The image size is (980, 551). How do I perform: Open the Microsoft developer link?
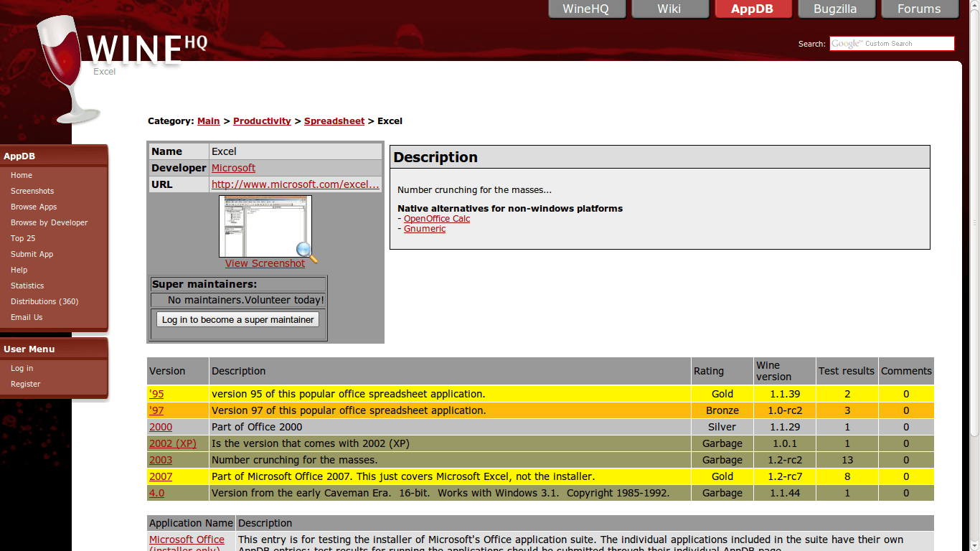coord(233,168)
